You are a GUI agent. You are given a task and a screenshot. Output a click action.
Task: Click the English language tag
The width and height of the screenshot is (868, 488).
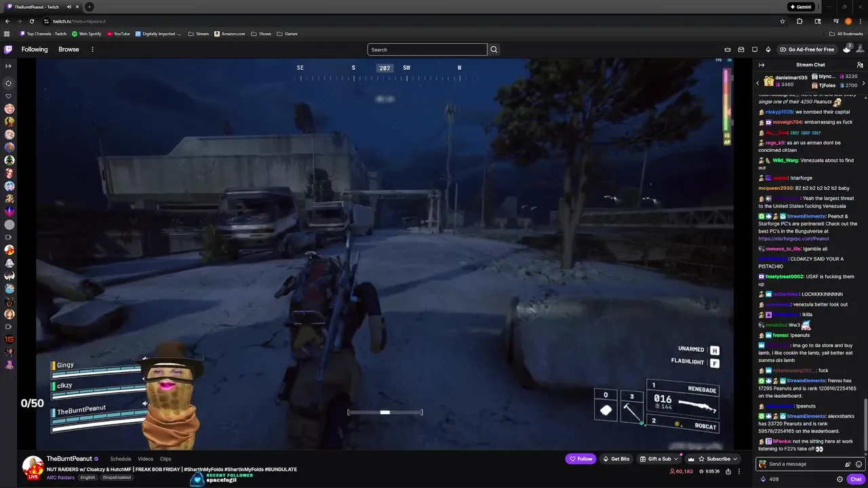coord(87,478)
